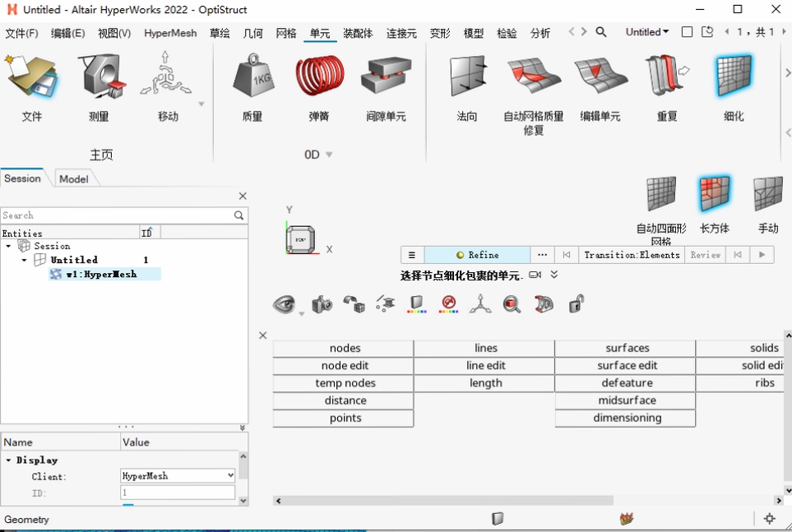The width and height of the screenshot is (792, 532).
Task: Open the 重复 (Duplicates) tool
Action: click(667, 76)
